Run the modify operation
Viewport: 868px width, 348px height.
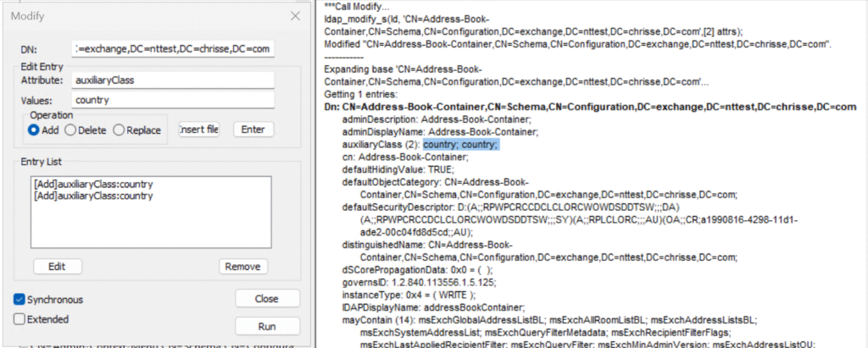(267, 326)
